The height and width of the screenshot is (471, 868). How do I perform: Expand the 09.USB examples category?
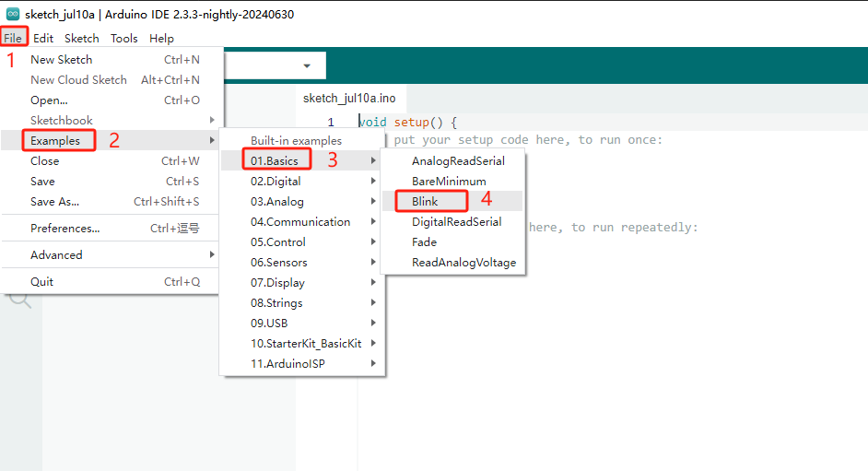click(301, 324)
